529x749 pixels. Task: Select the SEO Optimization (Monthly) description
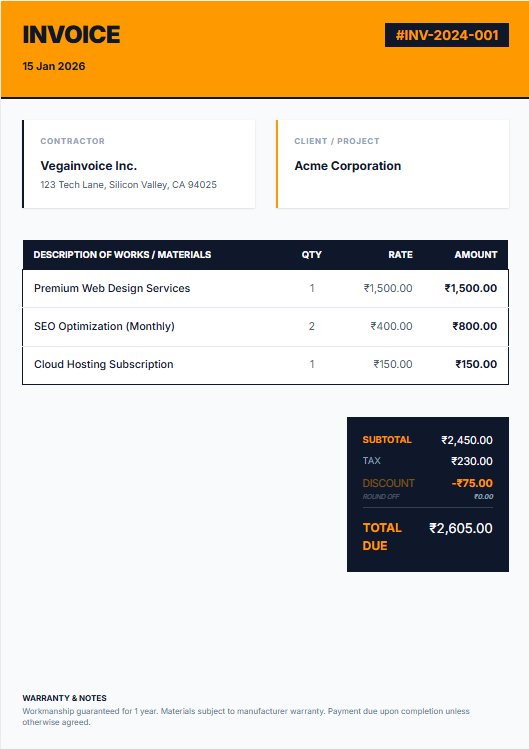(x=104, y=326)
